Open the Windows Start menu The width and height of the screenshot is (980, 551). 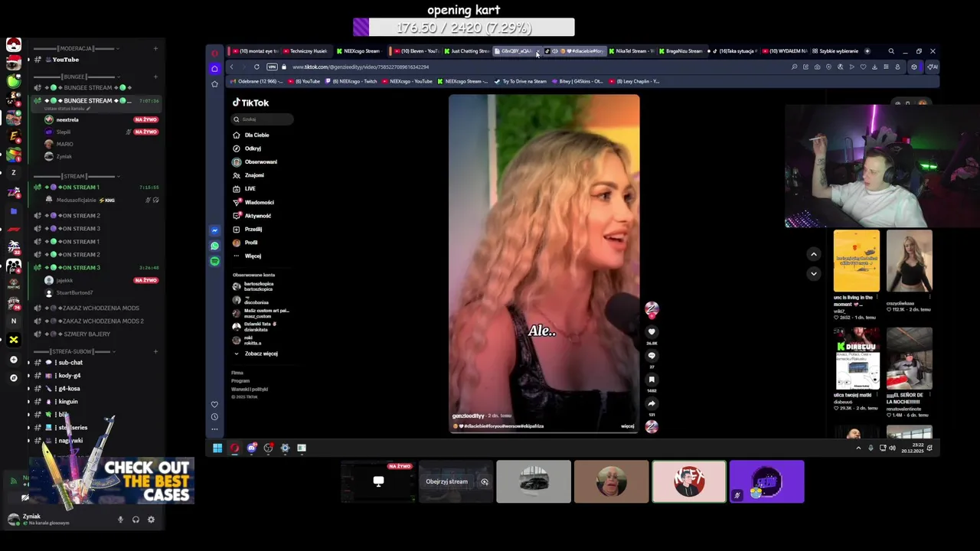click(217, 448)
